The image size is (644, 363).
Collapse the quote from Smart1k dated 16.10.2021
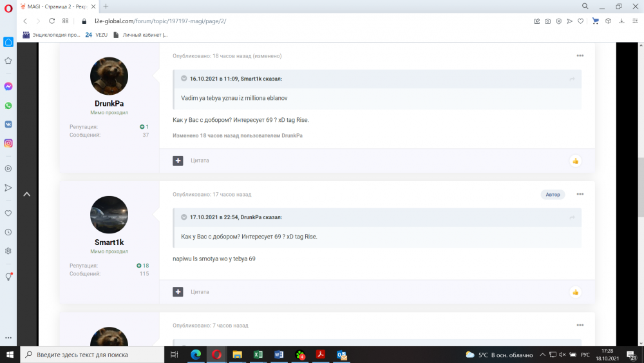(x=184, y=79)
